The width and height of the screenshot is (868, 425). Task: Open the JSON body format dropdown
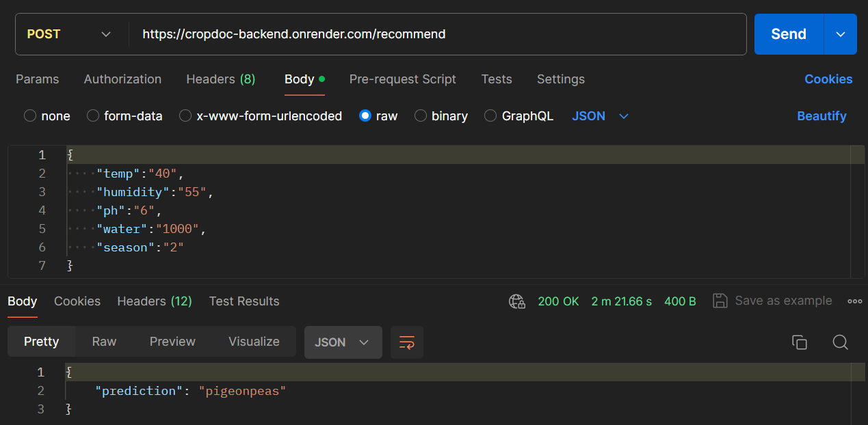click(x=600, y=116)
